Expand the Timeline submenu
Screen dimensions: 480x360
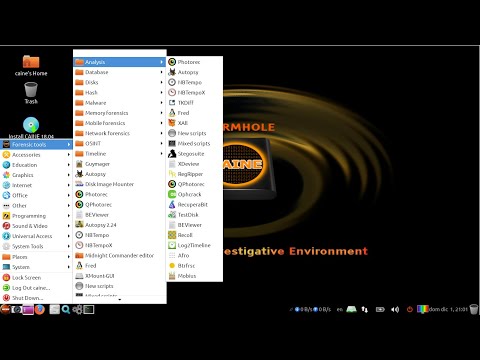[120, 154]
